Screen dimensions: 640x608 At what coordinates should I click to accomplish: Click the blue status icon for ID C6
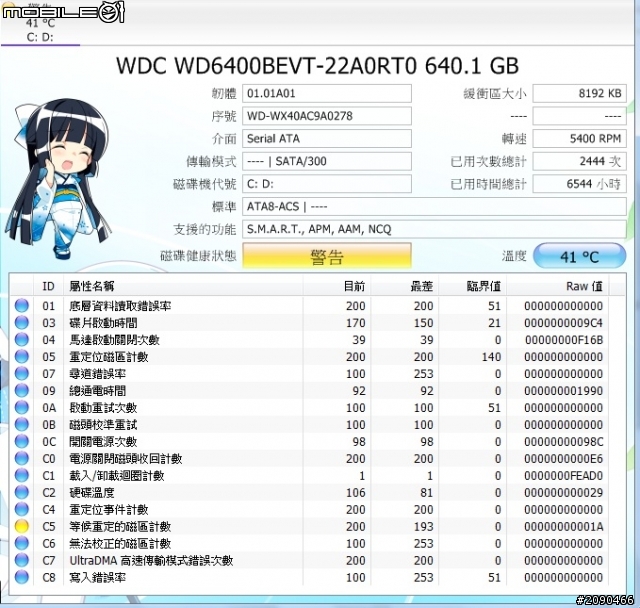coord(22,543)
